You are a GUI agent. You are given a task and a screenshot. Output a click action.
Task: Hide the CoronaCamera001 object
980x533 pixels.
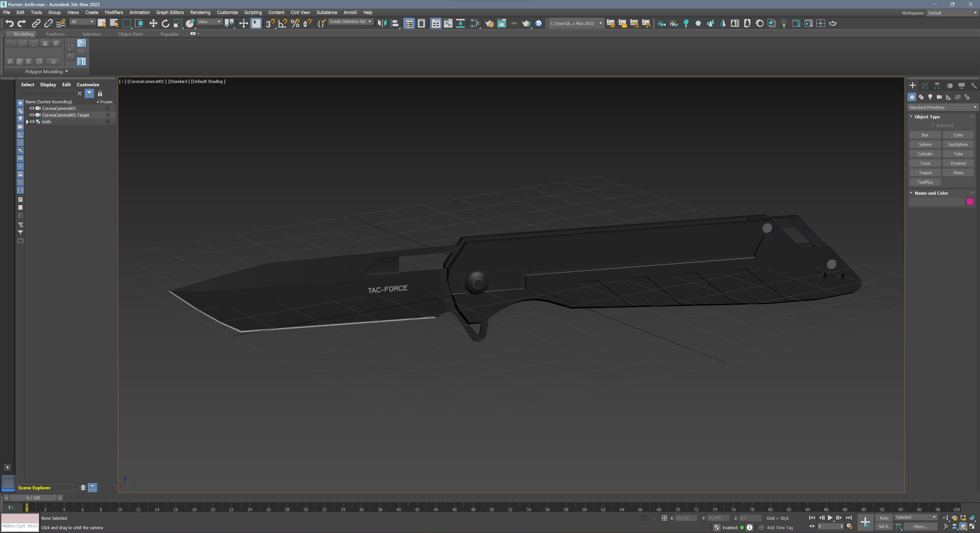pyautogui.click(x=32, y=108)
